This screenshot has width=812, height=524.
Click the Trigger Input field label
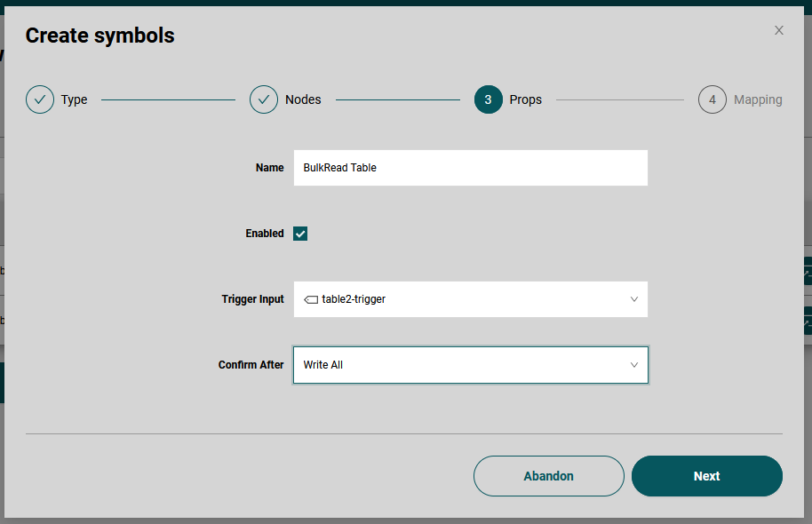click(x=252, y=299)
